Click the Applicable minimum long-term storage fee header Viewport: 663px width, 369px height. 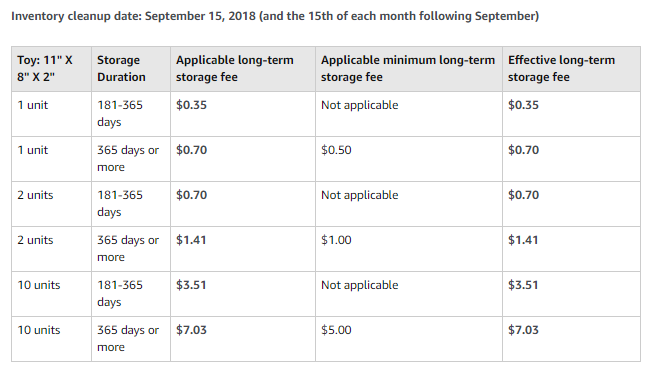coord(409,69)
